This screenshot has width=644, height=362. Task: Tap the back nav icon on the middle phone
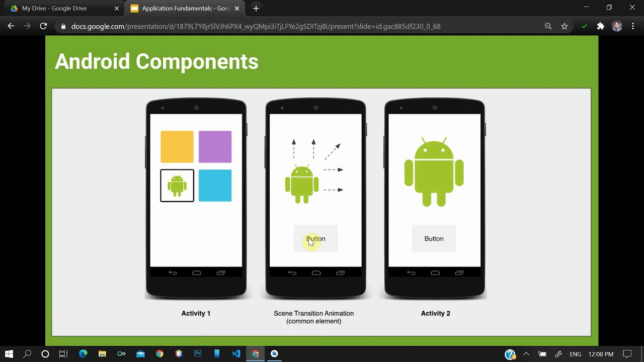click(x=292, y=273)
